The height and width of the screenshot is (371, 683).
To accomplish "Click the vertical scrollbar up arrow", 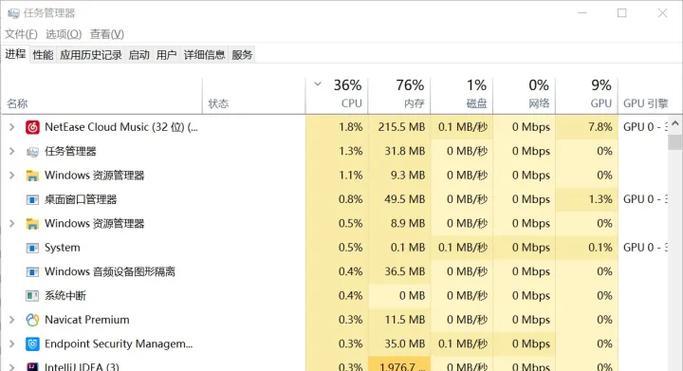I will pyautogui.click(x=675, y=124).
